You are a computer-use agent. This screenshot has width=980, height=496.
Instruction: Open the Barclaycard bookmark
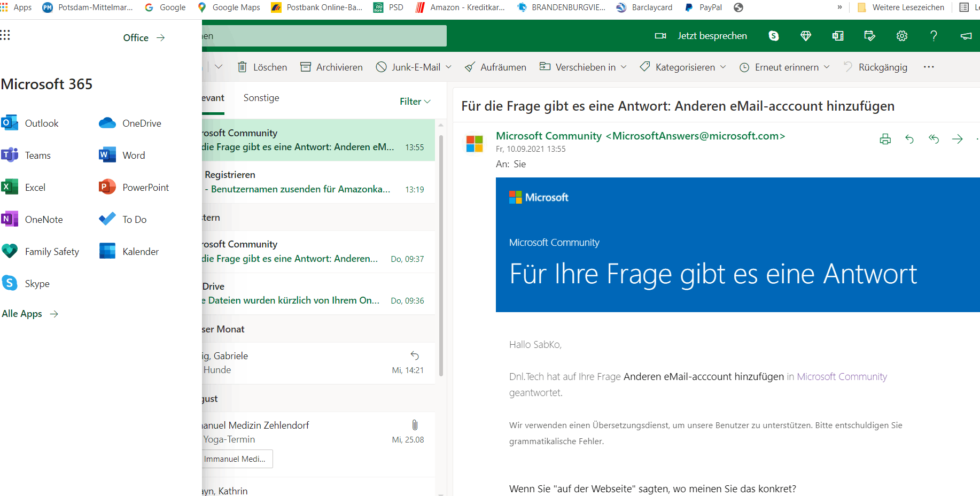point(644,7)
